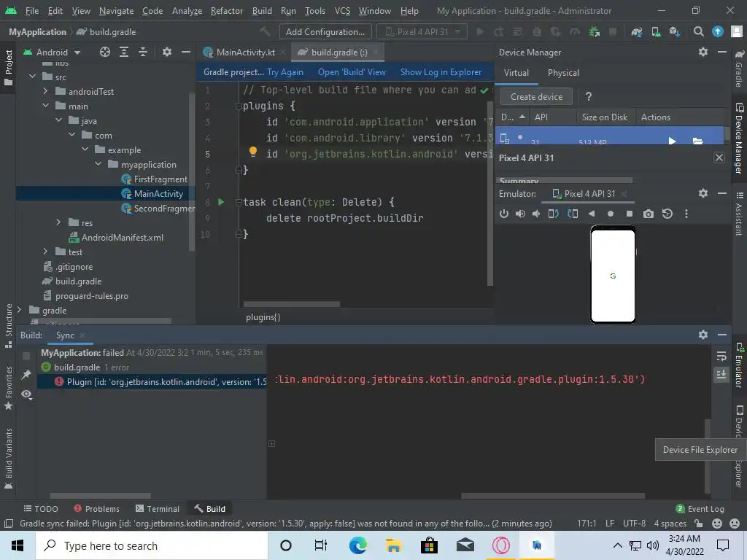Expand the res folder
The image size is (747, 560).
(x=58, y=222)
